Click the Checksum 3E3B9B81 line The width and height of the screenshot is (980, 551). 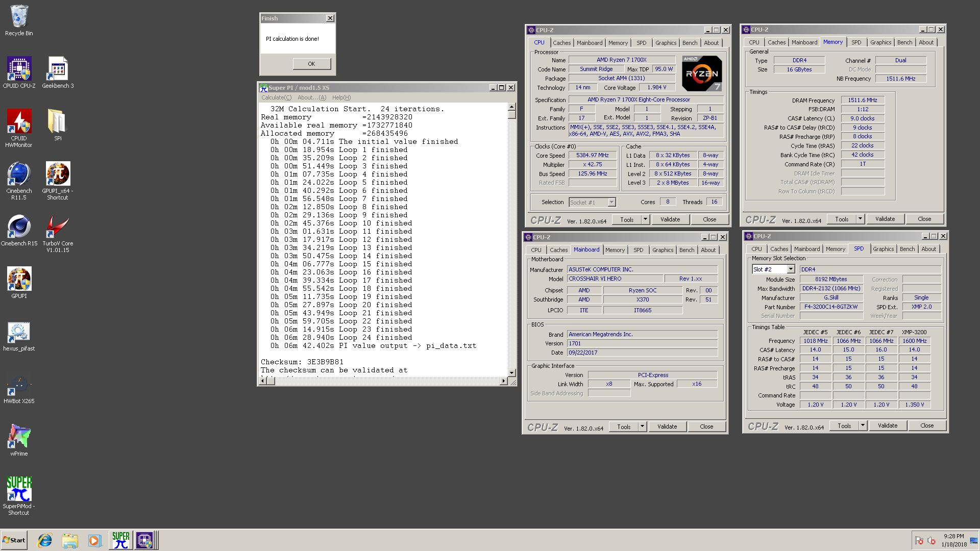pyautogui.click(x=302, y=362)
